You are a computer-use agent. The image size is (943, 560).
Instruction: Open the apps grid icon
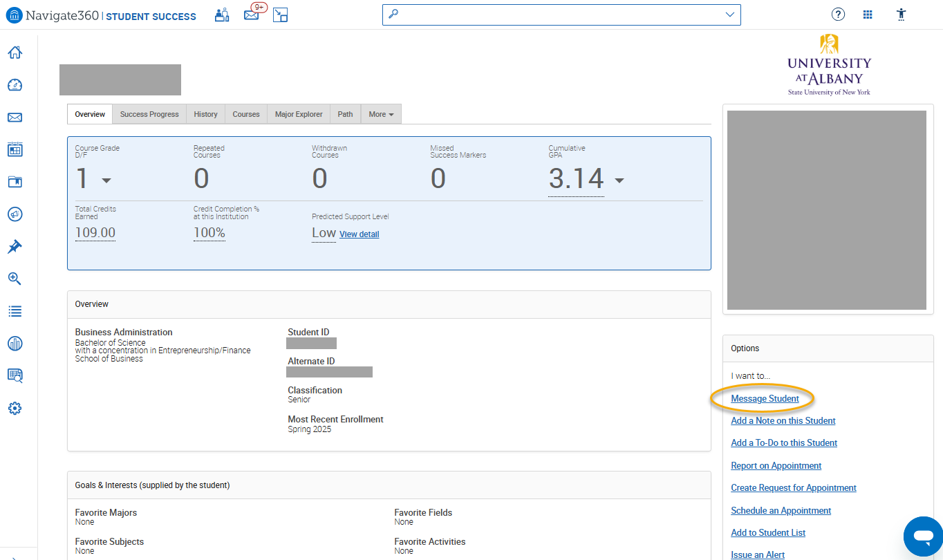pyautogui.click(x=868, y=15)
